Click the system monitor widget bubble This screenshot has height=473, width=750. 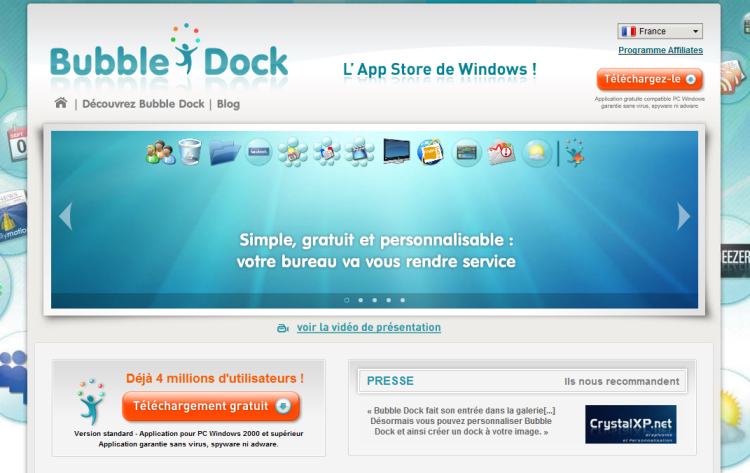pyautogui.click(x=466, y=153)
